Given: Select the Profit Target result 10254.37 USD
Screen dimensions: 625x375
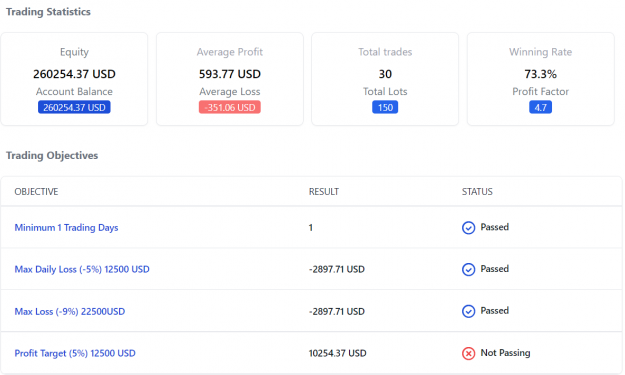Looking at the screenshot, I should (338, 353).
